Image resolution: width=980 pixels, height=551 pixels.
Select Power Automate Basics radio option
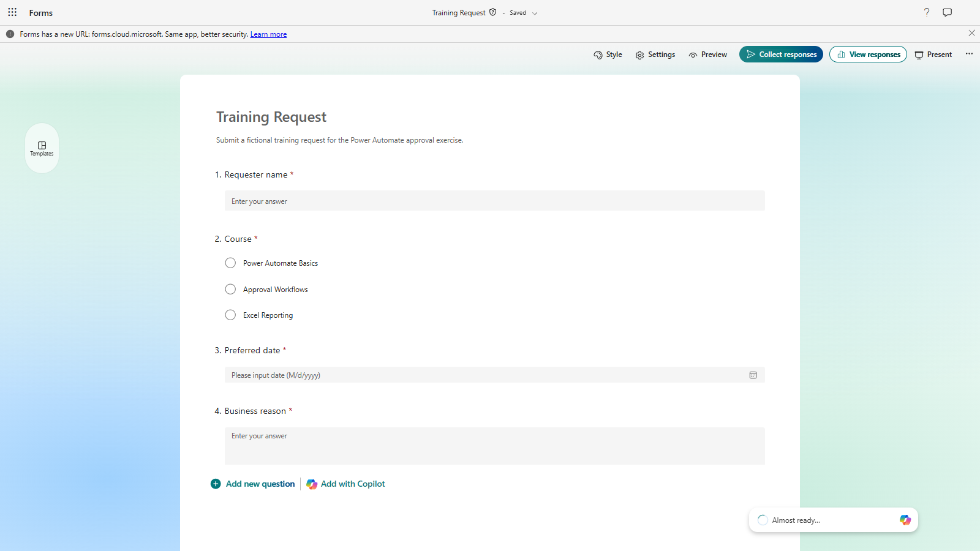(230, 263)
